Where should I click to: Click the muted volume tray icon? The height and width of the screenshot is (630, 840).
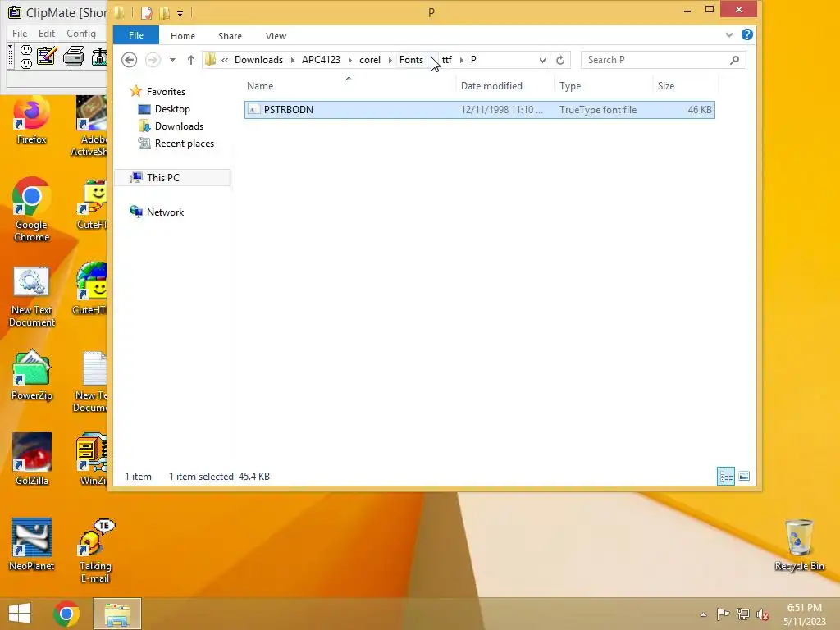(x=762, y=614)
